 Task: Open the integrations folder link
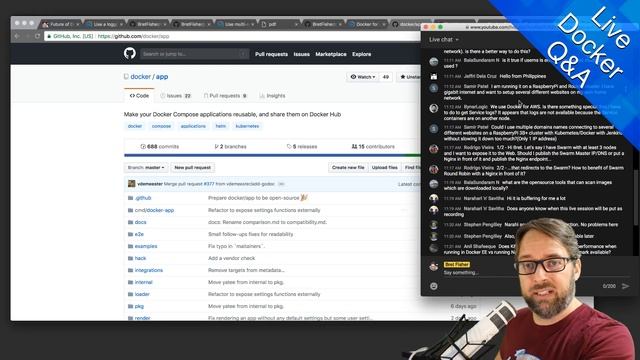[149, 270]
